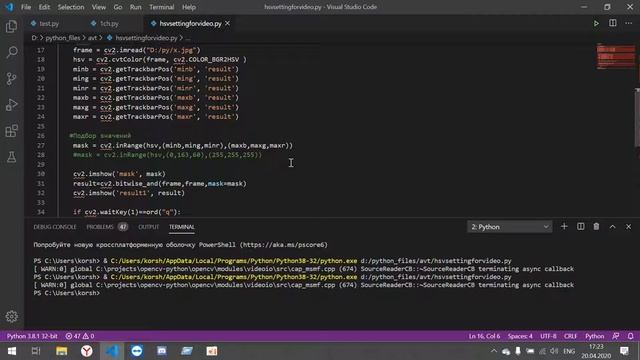The height and width of the screenshot is (360, 640).
Task: Open the Manage gear menu
Action: click(x=11, y=316)
